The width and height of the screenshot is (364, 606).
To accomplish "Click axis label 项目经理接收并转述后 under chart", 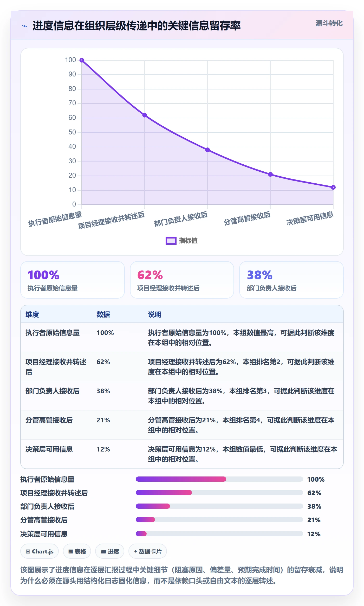I will point(111,220).
